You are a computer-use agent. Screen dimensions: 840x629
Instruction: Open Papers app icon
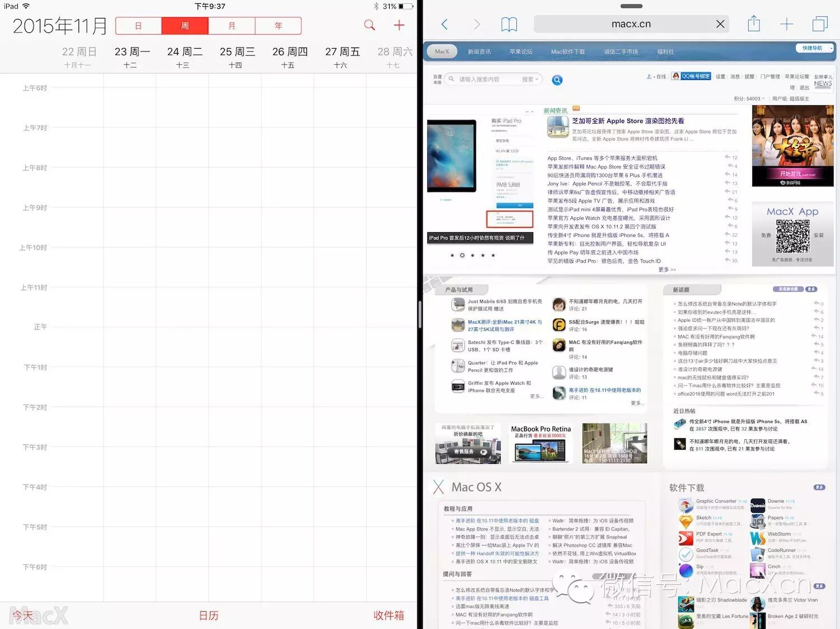[x=758, y=522]
